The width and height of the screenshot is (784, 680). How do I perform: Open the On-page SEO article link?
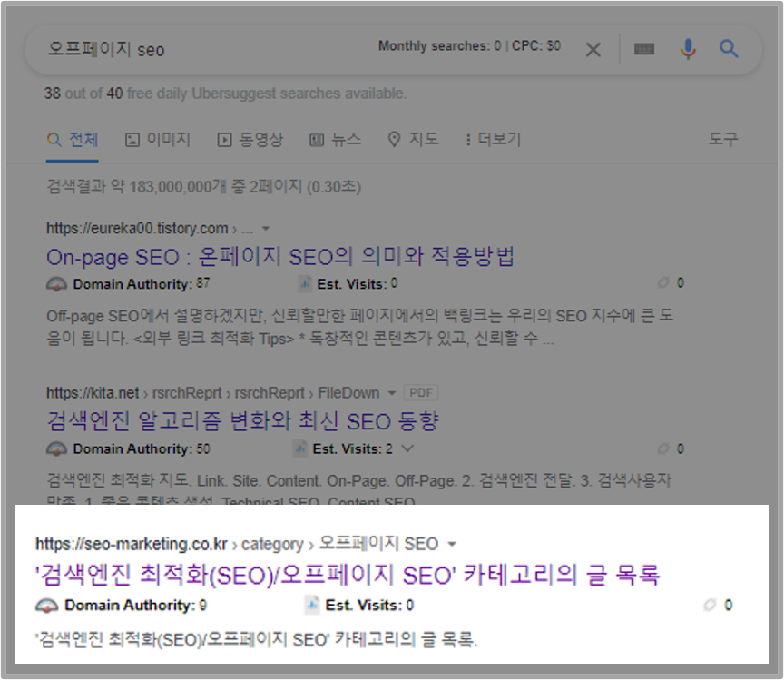[x=281, y=257]
